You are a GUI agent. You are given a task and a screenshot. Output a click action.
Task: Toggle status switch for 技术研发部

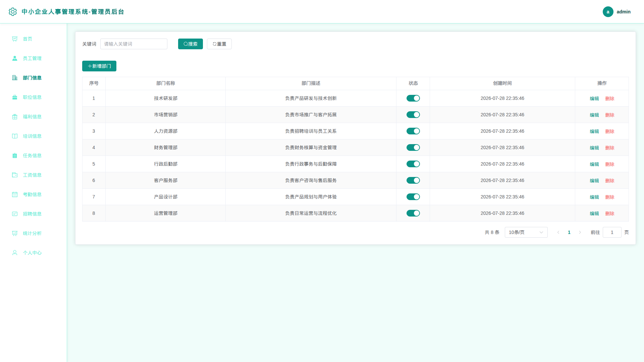(413, 98)
